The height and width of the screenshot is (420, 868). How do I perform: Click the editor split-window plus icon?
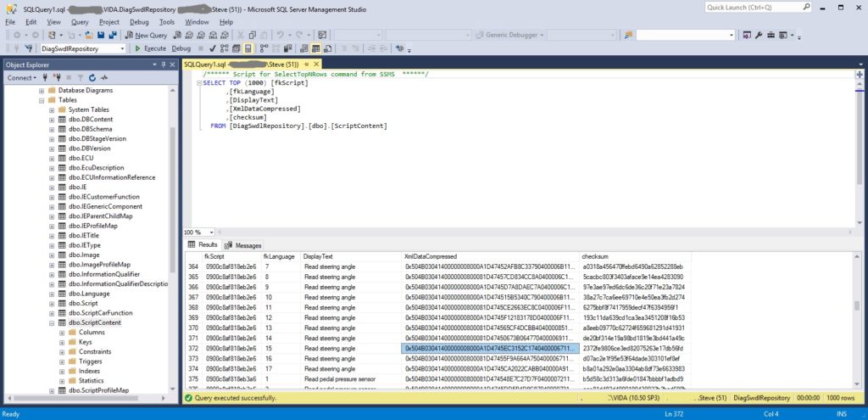pyautogui.click(x=860, y=75)
